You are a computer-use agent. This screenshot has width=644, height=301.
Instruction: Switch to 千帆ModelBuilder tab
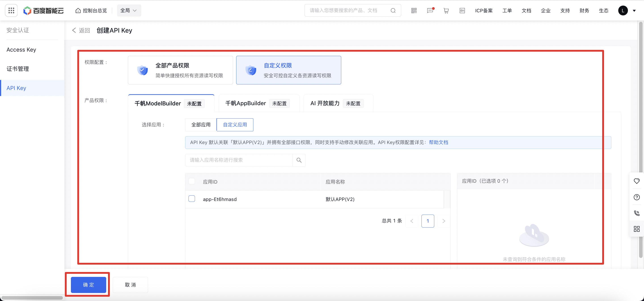coord(171,103)
